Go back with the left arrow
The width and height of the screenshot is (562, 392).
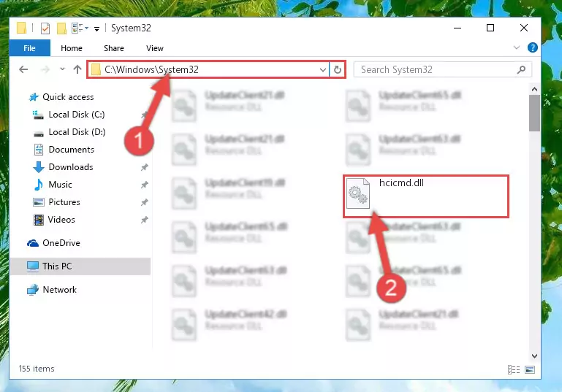coord(23,69)
